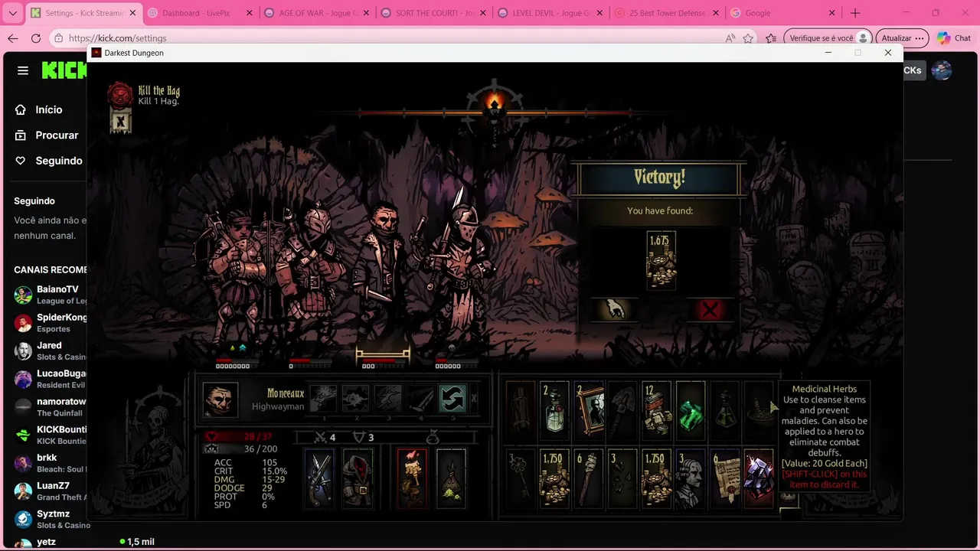
Task: Select Highwayman skill slot 2
Action: point(356,399)
